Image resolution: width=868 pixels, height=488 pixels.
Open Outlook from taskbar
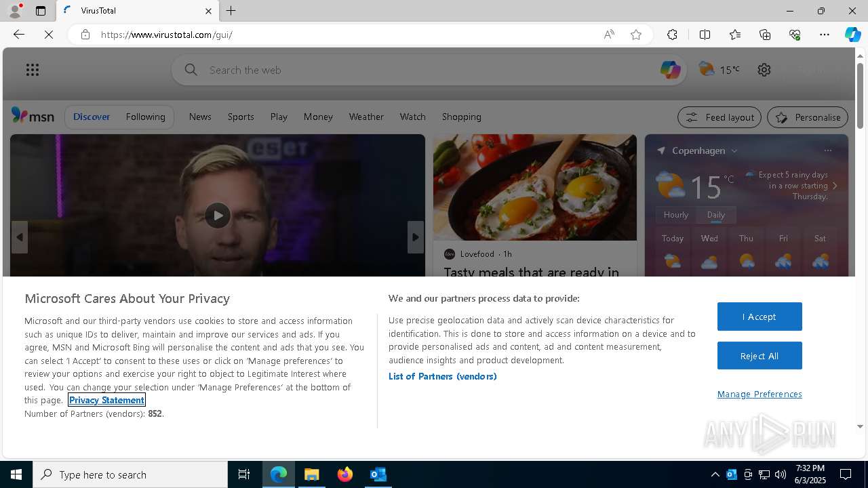point(378,474)
